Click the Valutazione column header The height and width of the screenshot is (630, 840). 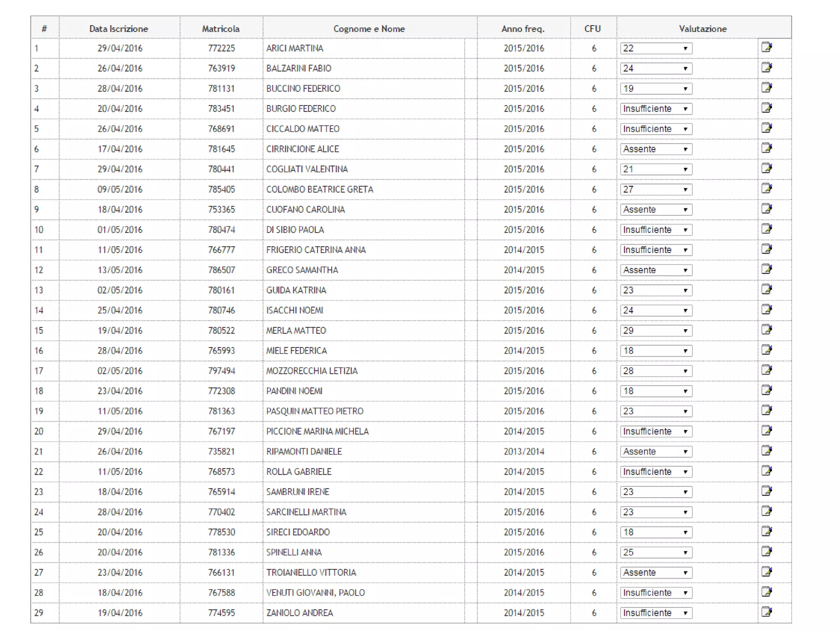[702, 29]
